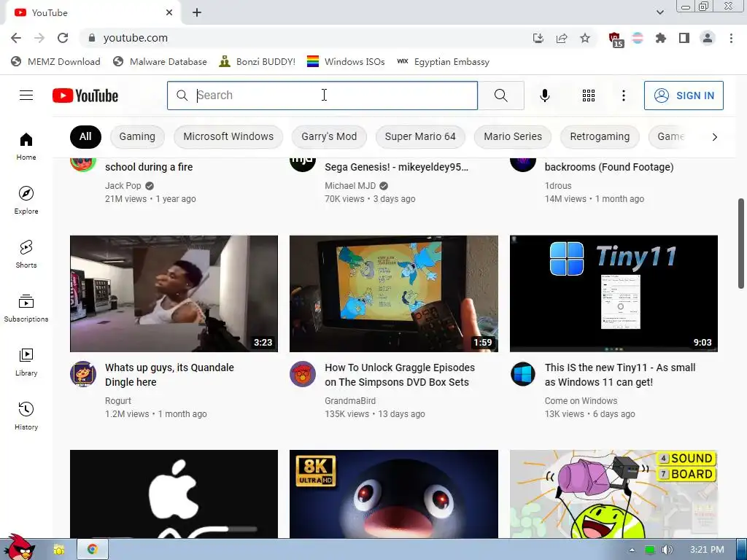Open Explore in the sidebar
Screen dimensions: 747x560
26,201
